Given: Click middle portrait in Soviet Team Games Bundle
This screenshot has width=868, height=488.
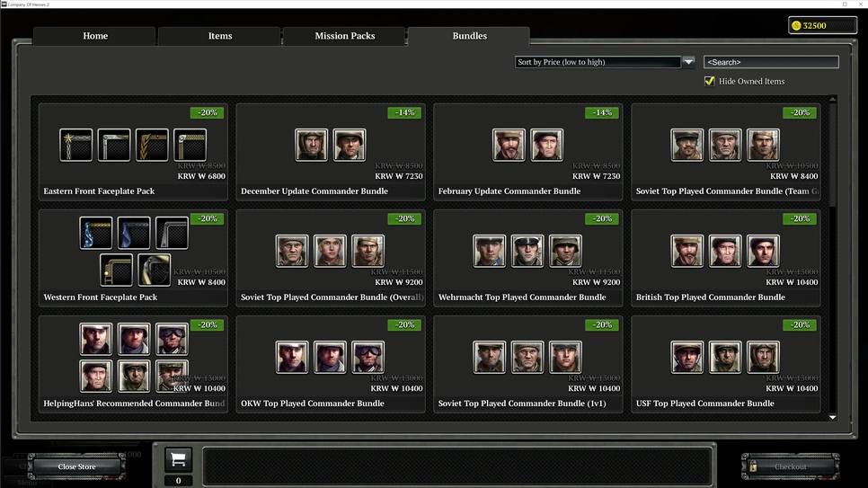Looking at the screenshot, I should click(725, 145).
